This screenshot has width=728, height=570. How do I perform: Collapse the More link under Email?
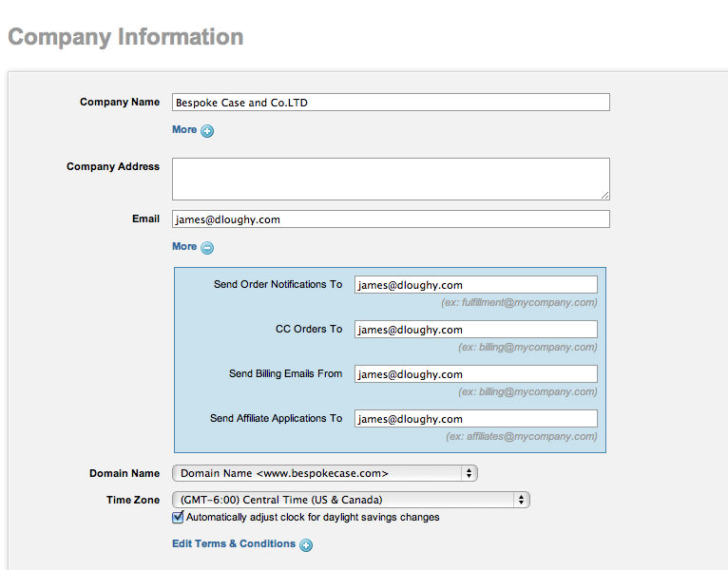[x=184, y=246]
